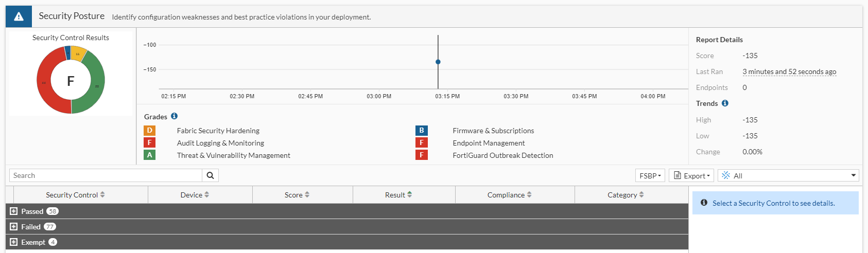Click the red segment of the donut chart
The width and height of the screenshot is (868, 253).
(x=45, y=82)
